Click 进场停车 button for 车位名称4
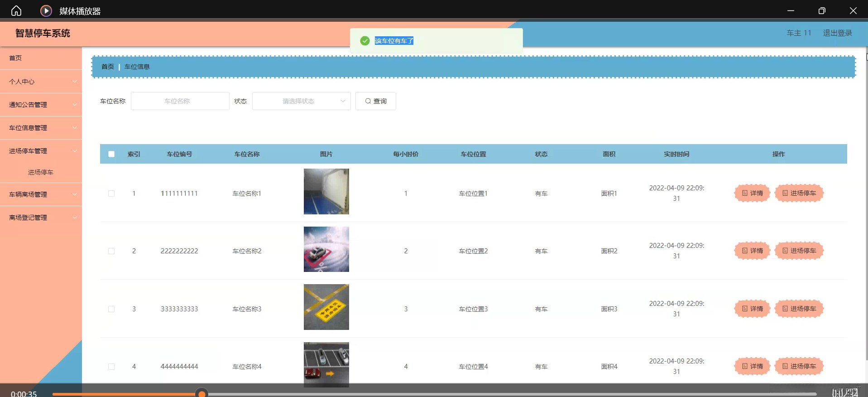868x397 pixels. (799, 366)
